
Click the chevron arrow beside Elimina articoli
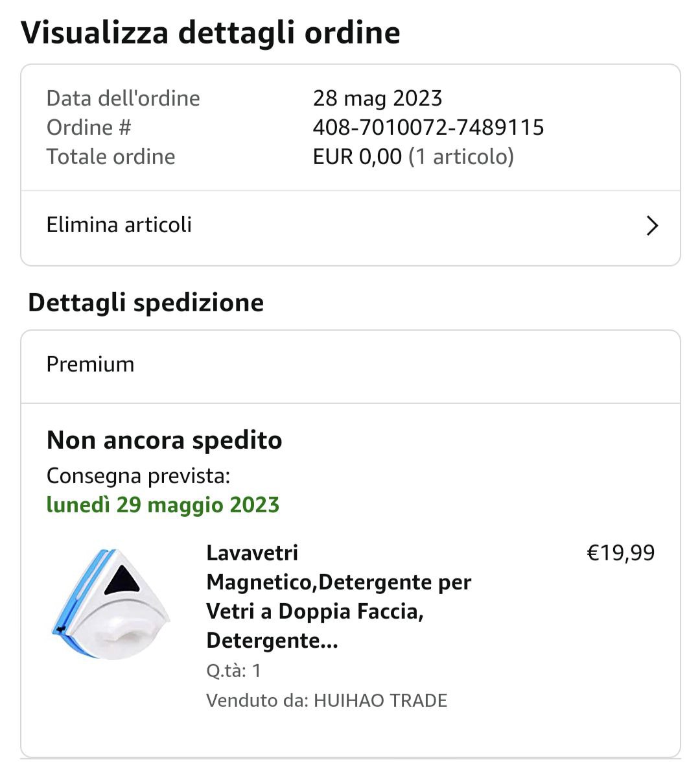coord(652,226)
